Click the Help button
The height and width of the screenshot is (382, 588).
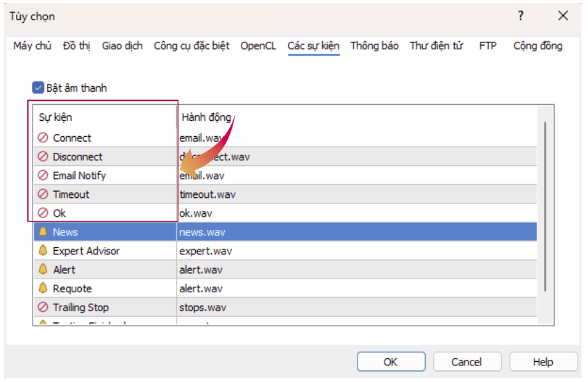point(543,362)
